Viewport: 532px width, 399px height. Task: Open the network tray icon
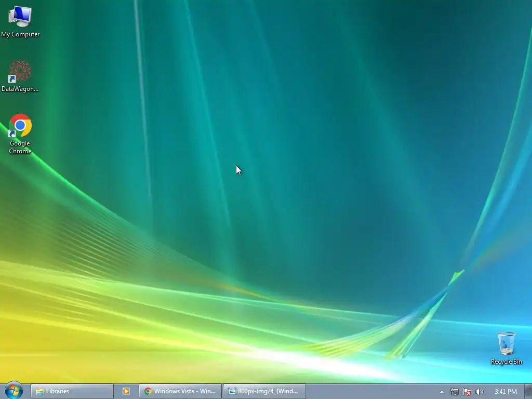[x=454, y=392]
